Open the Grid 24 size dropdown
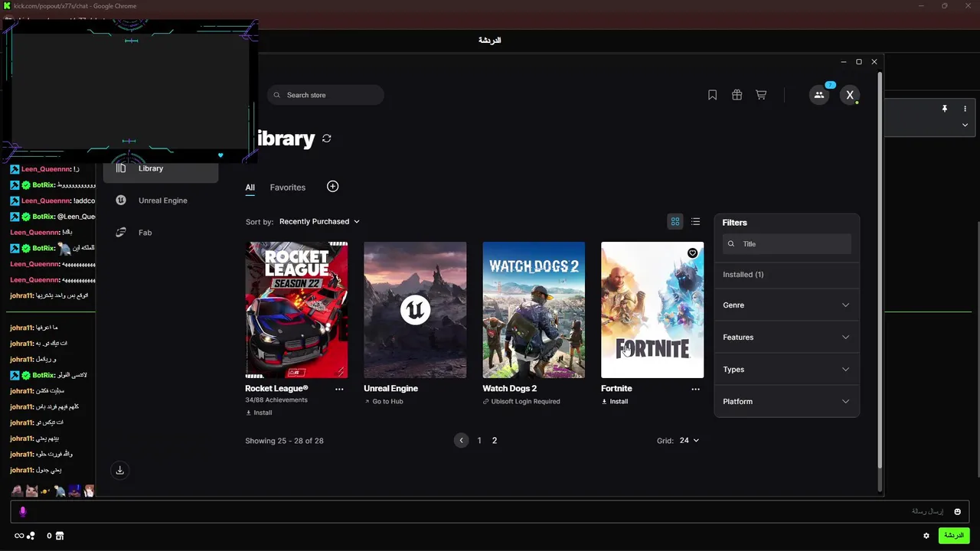 point(689,440)
